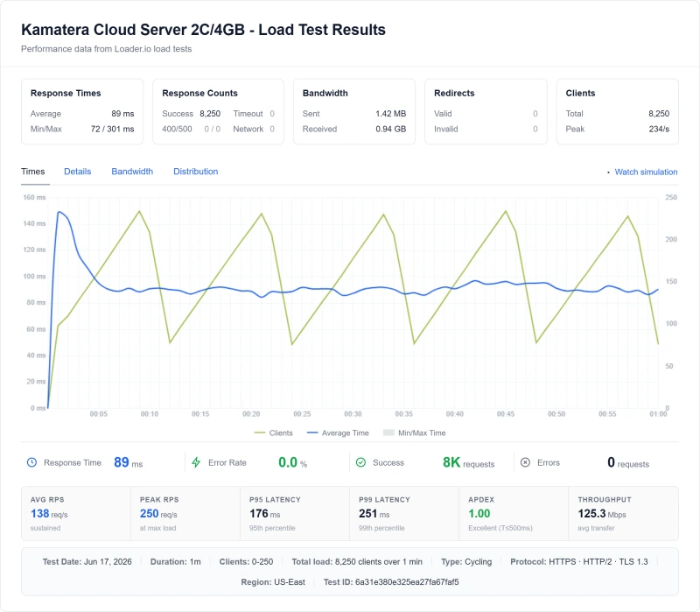The height and width of the screenshot is (612, 700).
Task: Click the P95 LATENCY '176 ms' value
Action: [265, 514]
